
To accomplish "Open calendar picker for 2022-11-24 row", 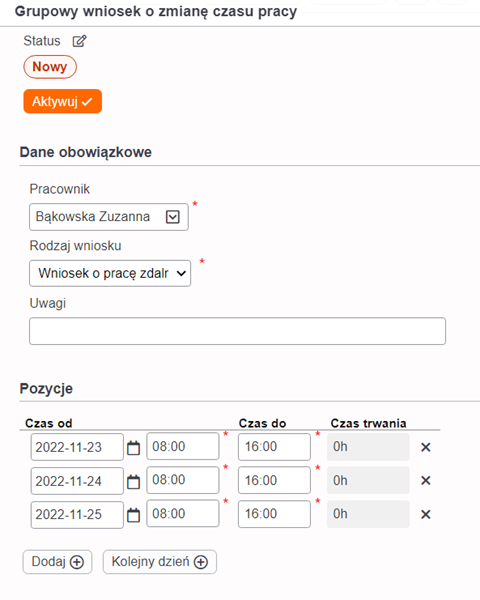I will click(133, 481).
